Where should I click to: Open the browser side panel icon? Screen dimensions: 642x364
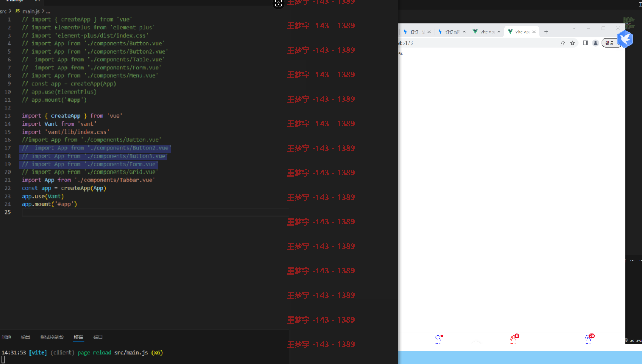(x=585, y=43)
